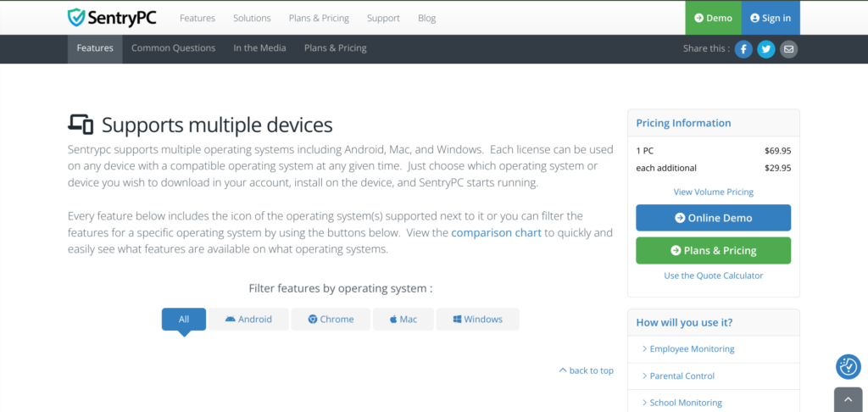This screenshot has height=412, width=868.
Task: Open Features in the top navigation
Action: pos(197,19)
